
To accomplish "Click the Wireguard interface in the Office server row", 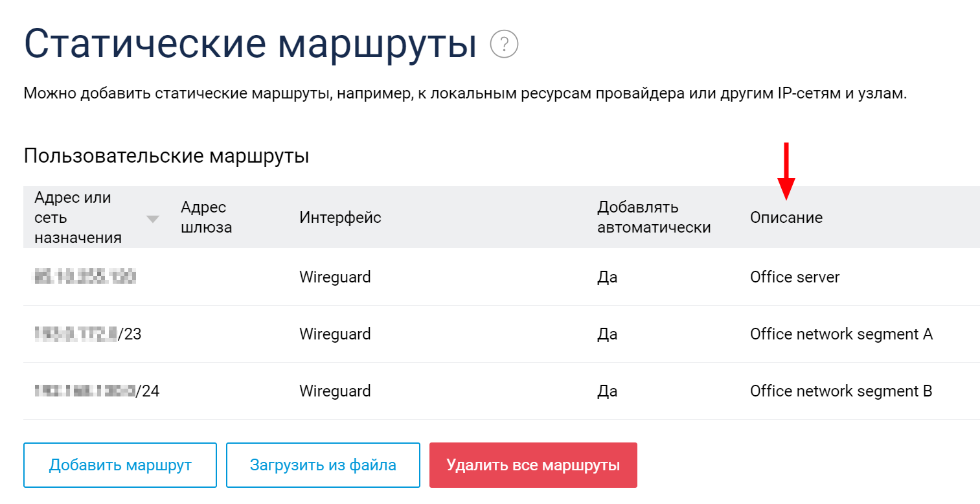I will [335, 277].
